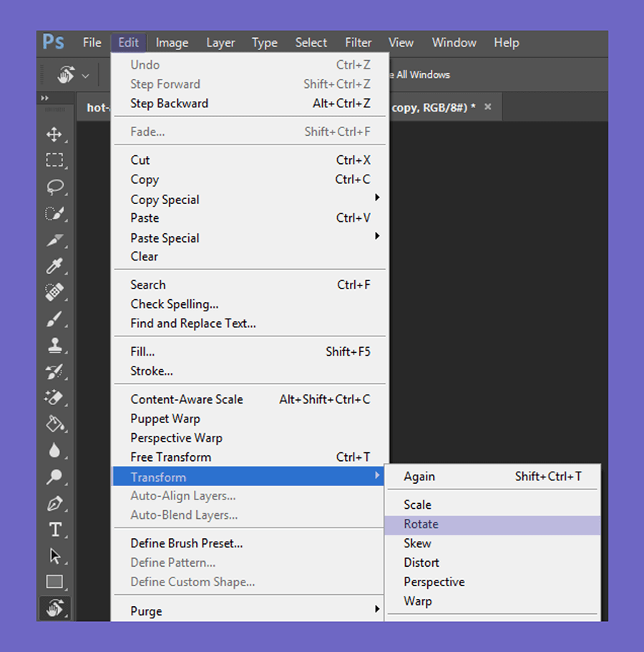Open the Image menu
This screenshot has width=644, height=652.
pos(172,42)
